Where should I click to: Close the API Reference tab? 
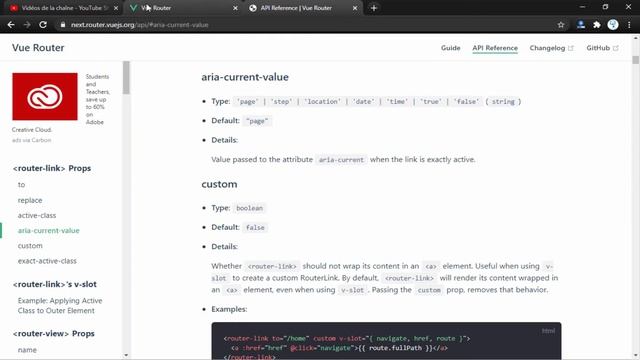tap(355, 8)
